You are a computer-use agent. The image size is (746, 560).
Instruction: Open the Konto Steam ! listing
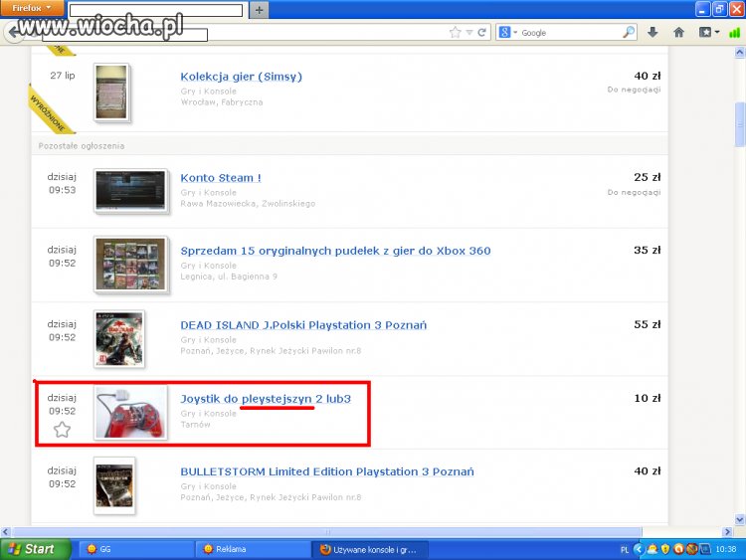click(x=221, y=178)
